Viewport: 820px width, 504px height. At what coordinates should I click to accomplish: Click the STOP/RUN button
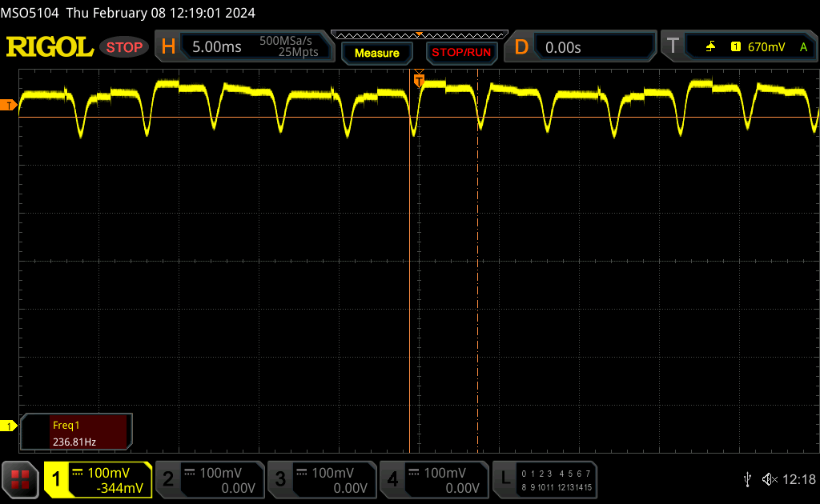[461, 52]
